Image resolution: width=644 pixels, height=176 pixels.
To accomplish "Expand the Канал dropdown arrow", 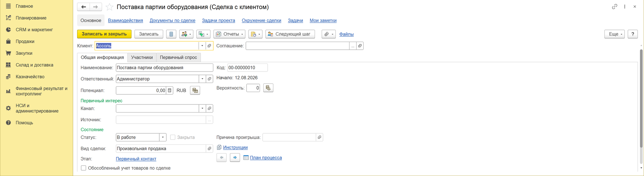I will [x=202, y=108].
